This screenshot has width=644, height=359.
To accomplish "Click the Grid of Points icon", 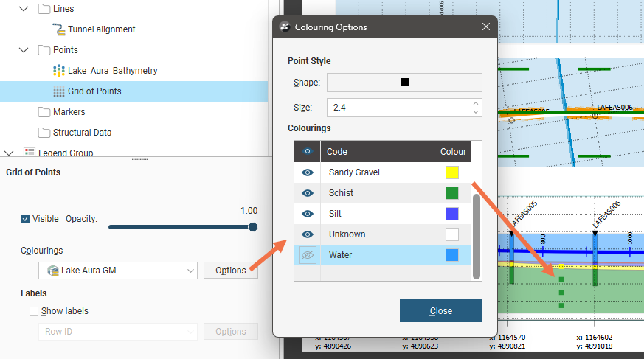I will tap(60, 91).
